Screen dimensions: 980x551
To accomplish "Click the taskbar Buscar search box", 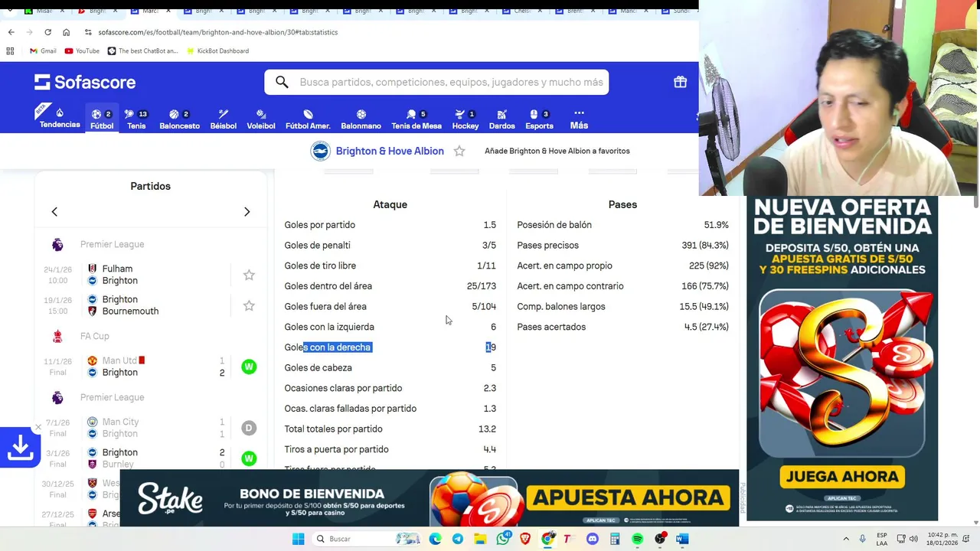I will pyautogui.click(x=366, y=539).
